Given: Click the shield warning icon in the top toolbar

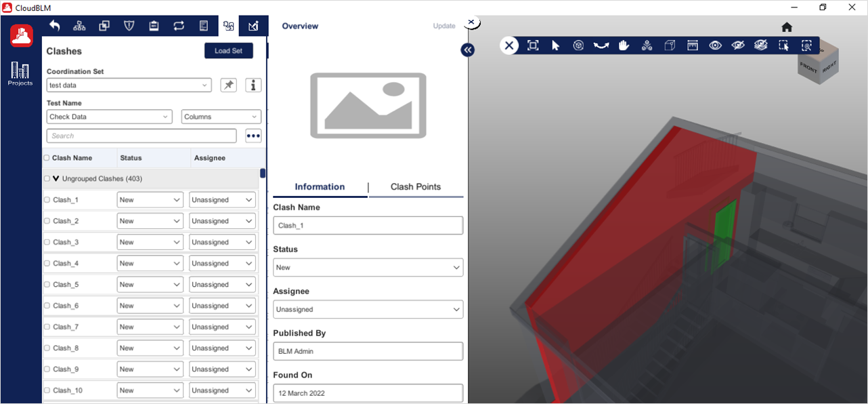Looking at the screenshot, I should coord(129,26).
